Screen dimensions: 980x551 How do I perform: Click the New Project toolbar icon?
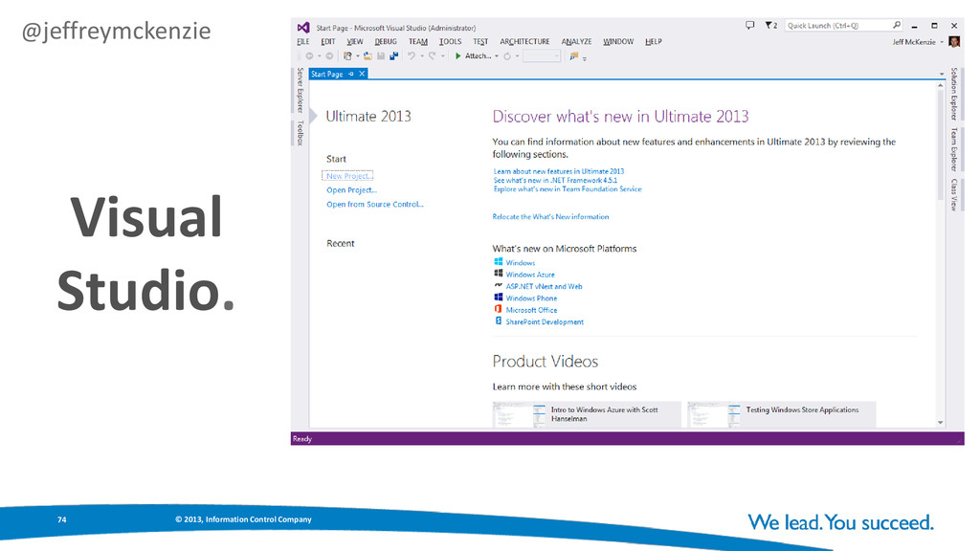(347, 56)
